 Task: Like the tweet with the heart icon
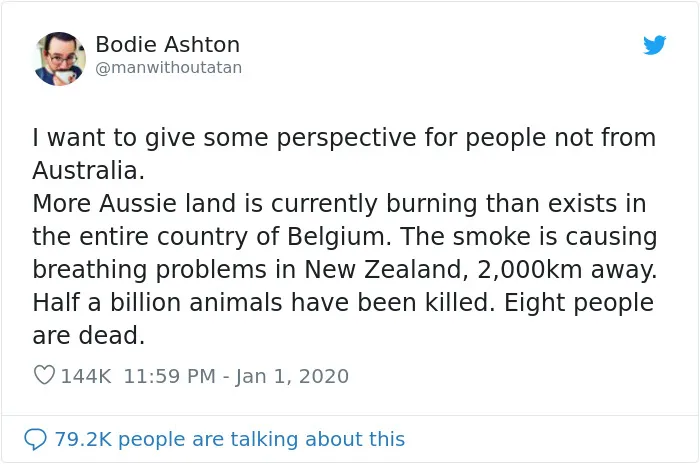pos(44,375)
